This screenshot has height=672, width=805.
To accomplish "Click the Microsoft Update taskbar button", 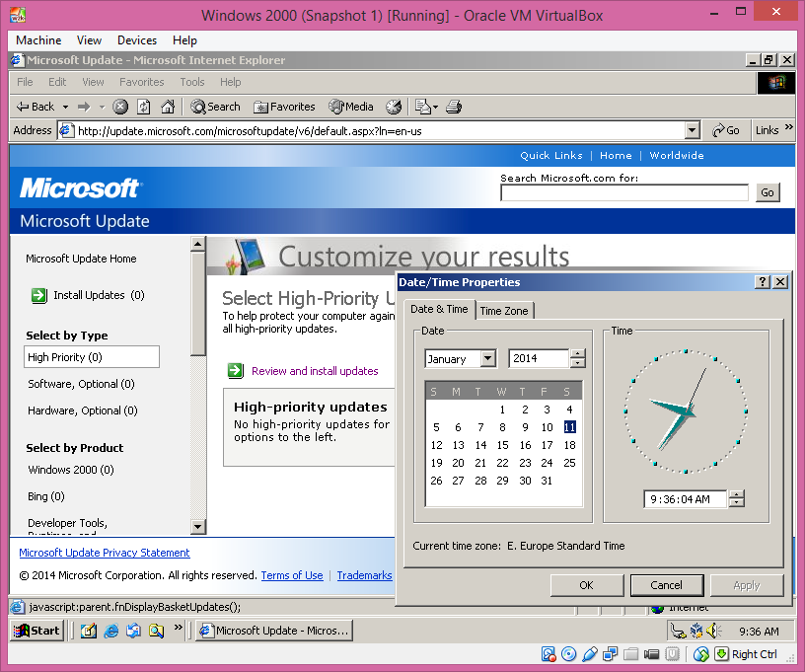I will pos(274,631).
